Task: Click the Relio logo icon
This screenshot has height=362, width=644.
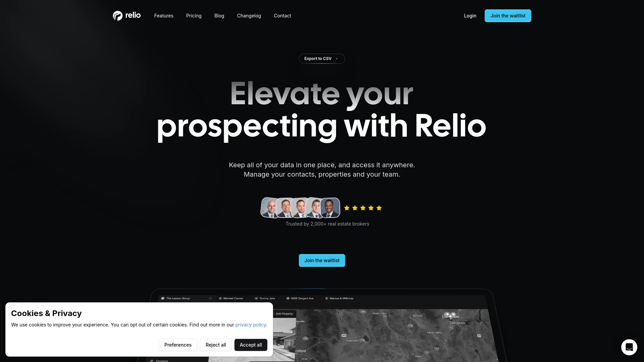Action: tap(117, 15)
